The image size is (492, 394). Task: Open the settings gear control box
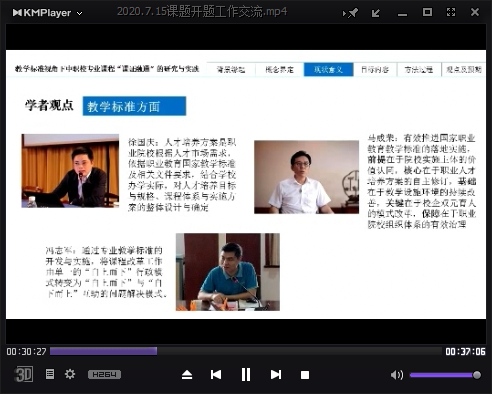coord(70,374)
